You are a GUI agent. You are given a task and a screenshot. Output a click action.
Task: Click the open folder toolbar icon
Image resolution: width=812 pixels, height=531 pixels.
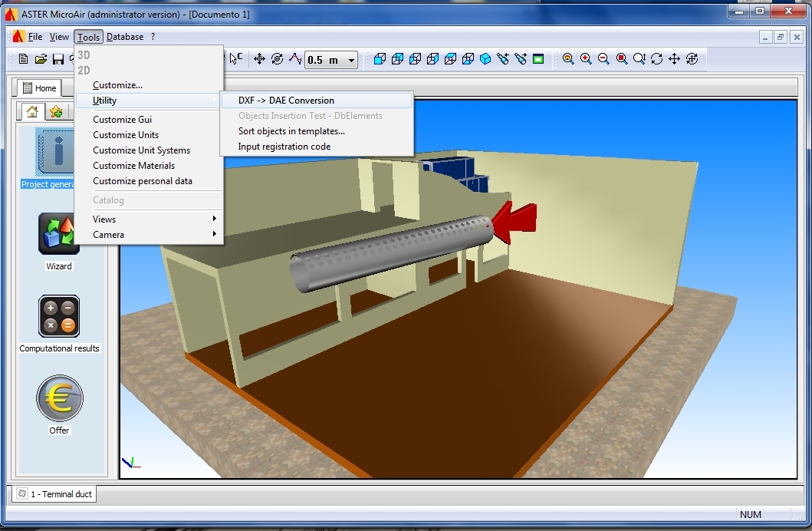tap(41, 59)
